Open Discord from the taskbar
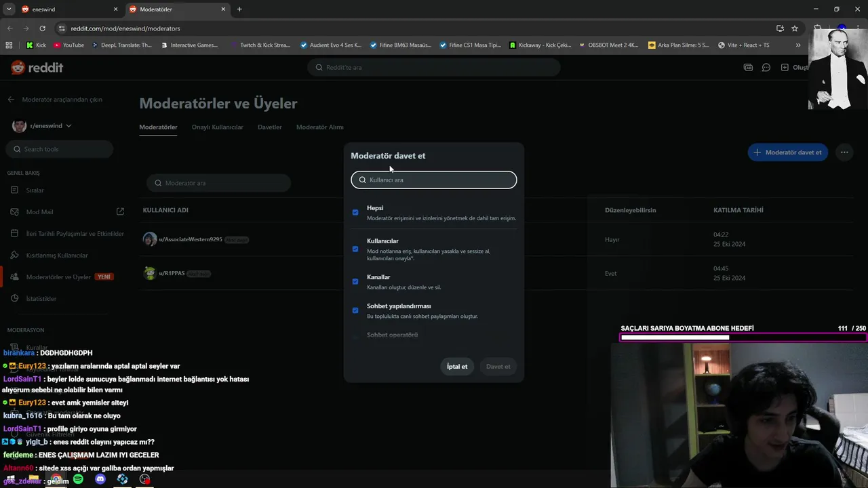This screenshot has height=488, width=868. [100, 479]
